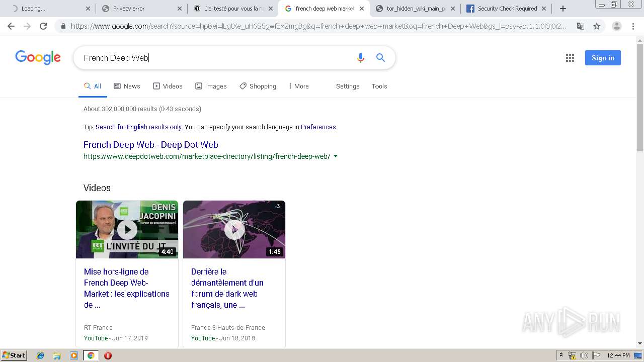Select the News results filter
Viewport: 644px width, 362px height.
point(127,86)
